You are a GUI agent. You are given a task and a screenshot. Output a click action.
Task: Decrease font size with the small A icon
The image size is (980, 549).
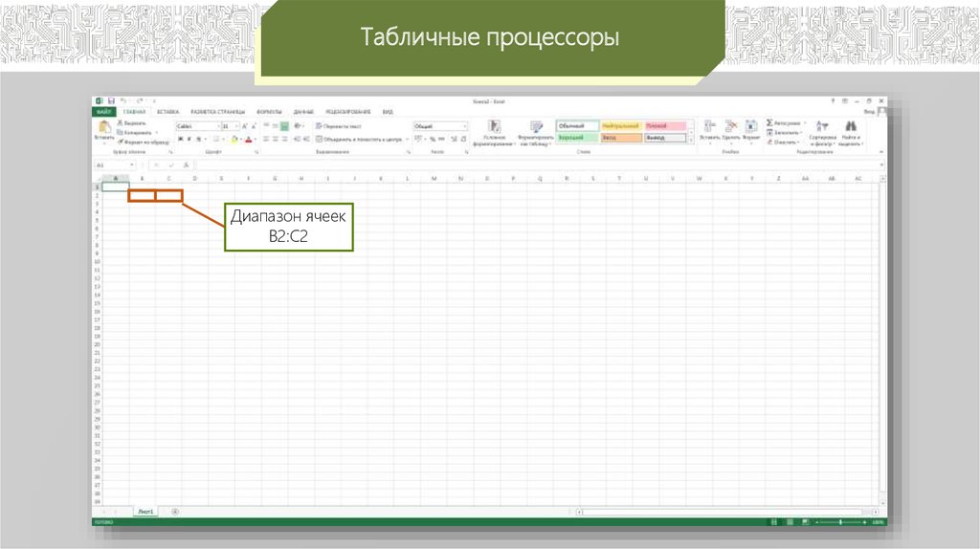(253, 126)
